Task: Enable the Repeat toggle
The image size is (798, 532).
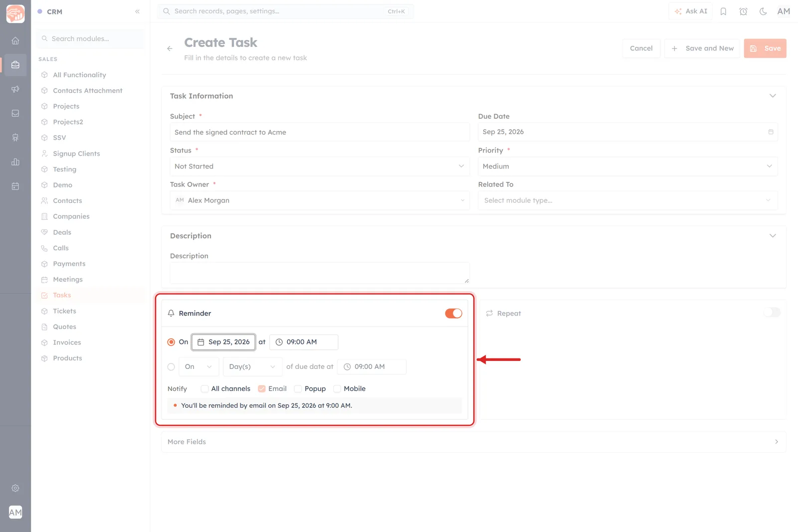Action: [x=772, y=313]
